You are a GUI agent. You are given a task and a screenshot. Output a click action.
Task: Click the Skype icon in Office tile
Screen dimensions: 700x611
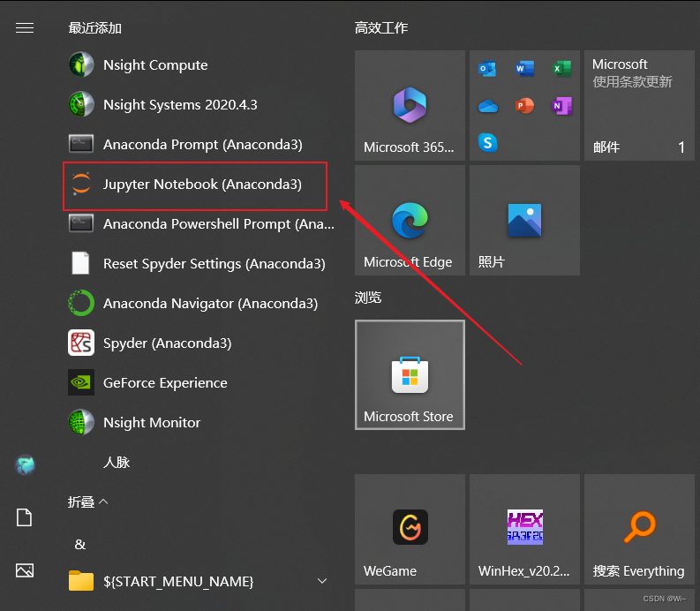tap(487, 143)
